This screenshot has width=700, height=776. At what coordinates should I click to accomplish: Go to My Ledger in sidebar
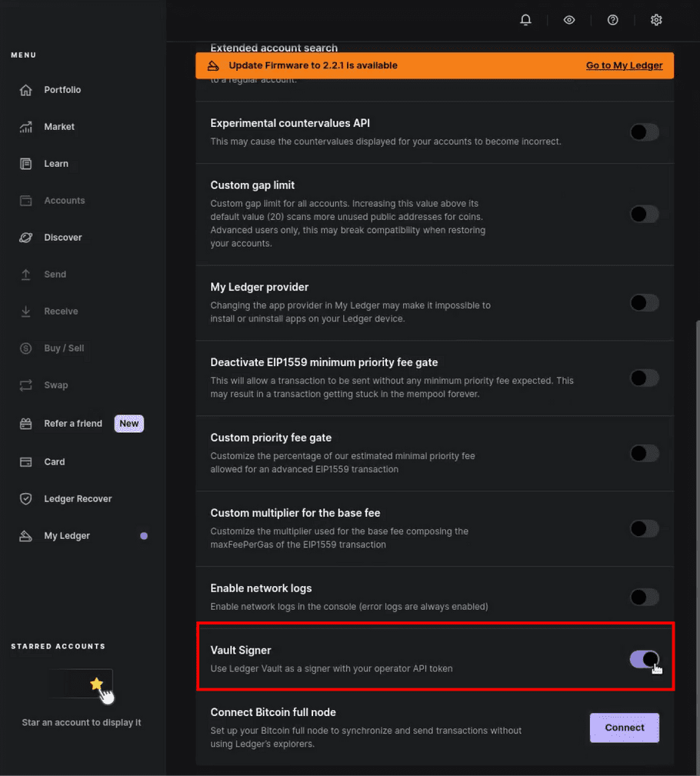[x=67, y=536]
